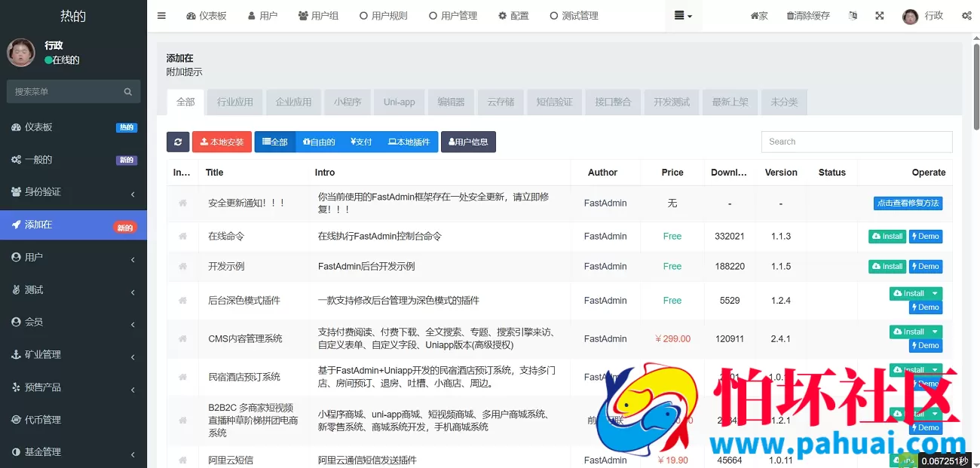Image resolution: width=980 pixels, height=468 pixels.
Task: Open 配置 in the top navigation
Action: [x=513, y=16]
